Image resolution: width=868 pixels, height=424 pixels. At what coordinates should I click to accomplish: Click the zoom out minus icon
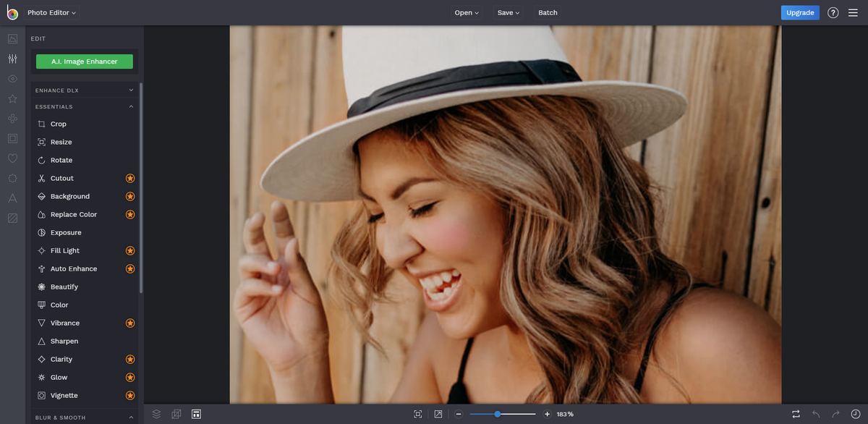pos(459,414)
